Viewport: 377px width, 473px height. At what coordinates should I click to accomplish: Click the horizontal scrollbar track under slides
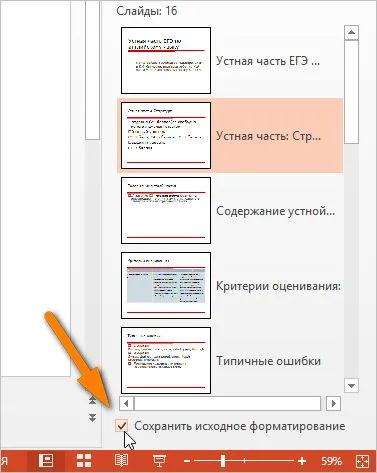(x=227, y=404)
